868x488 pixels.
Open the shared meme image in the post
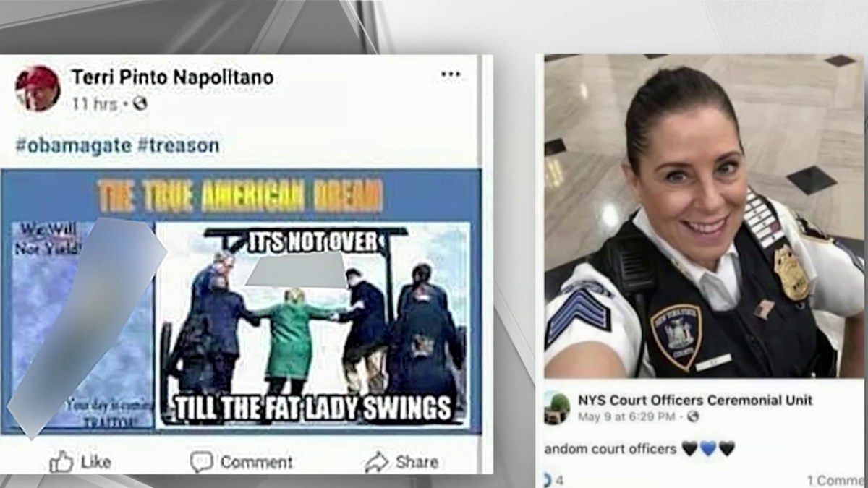pyautogui.click(x=241, y=300)
